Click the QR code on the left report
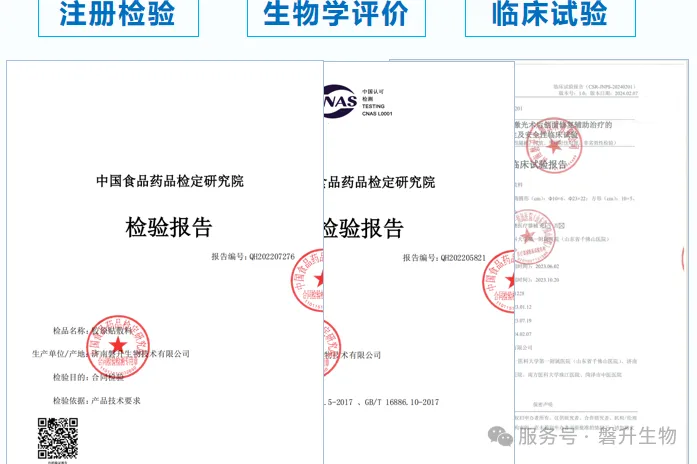 [58, 438]
